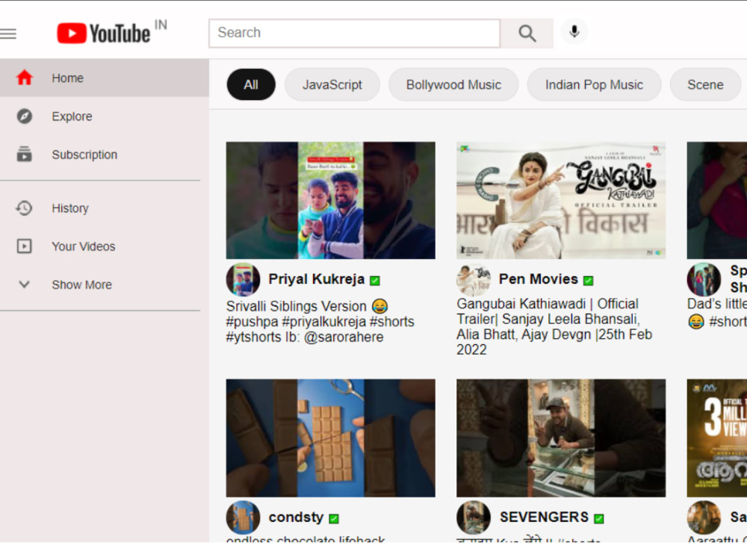
Task: Select the Scene filter chip
Action: pos(705,85)
